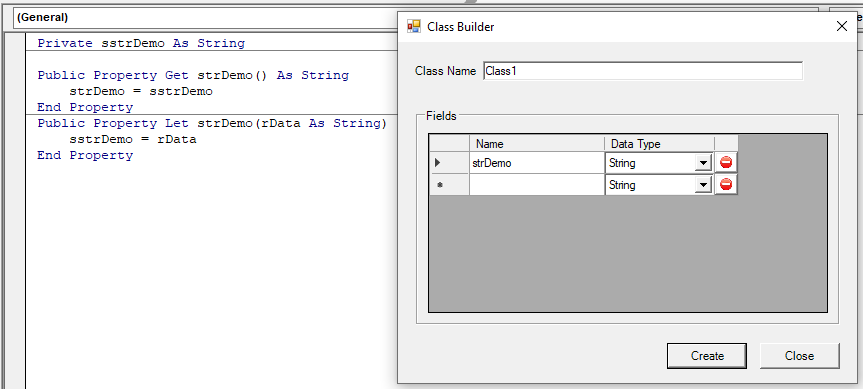Viewport: 863px width, 389px height.
Task: Click the Create button
Action: [707, 356]
